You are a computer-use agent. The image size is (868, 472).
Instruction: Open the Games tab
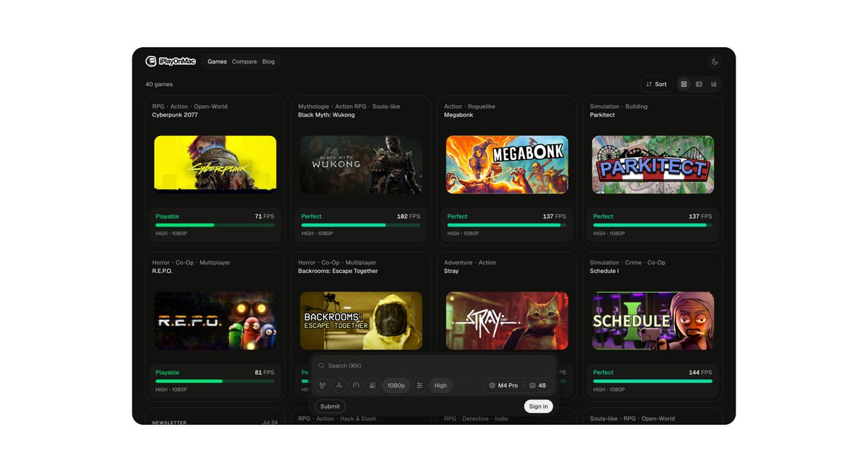pos(217,62)
